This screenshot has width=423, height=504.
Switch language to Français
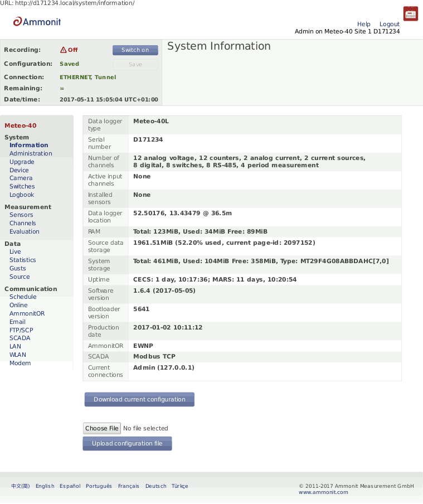click(x=129, y=486)
